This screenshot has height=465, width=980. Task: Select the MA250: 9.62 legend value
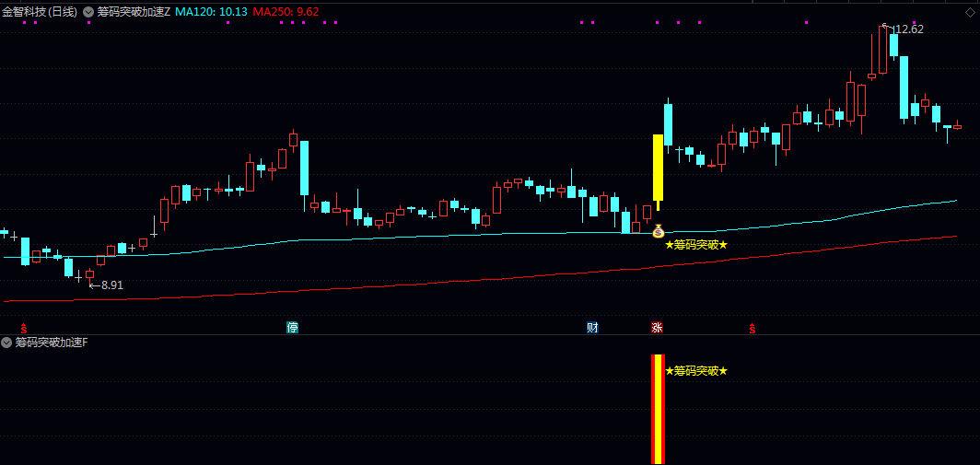pos(286,12)
